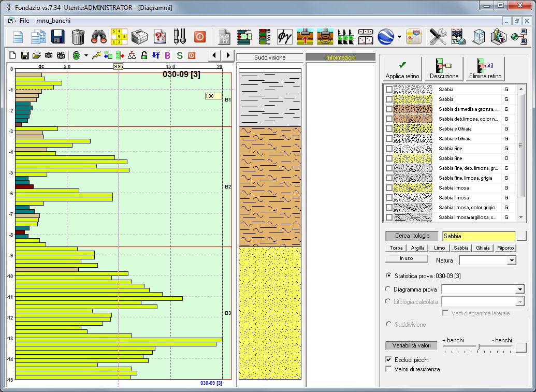Select the penetrometer probe tips icon
This screenshot has height=392, width=536.
[180, 37]
